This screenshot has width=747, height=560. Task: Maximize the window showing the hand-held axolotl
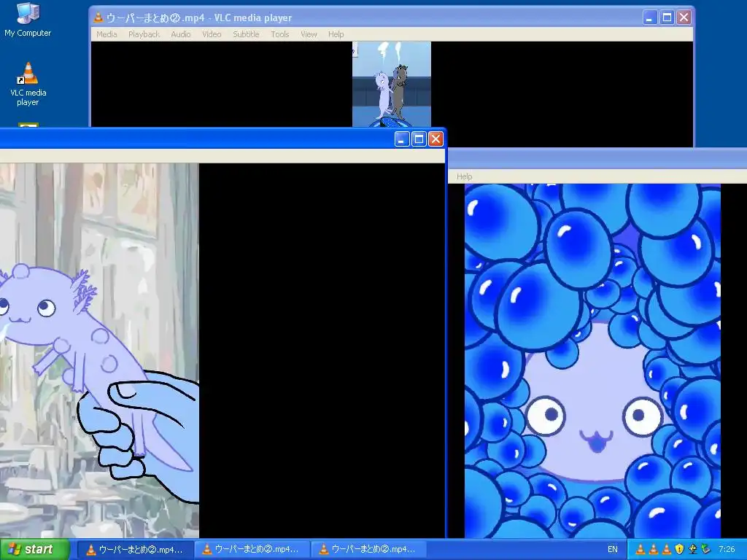(x=419, y=139)
